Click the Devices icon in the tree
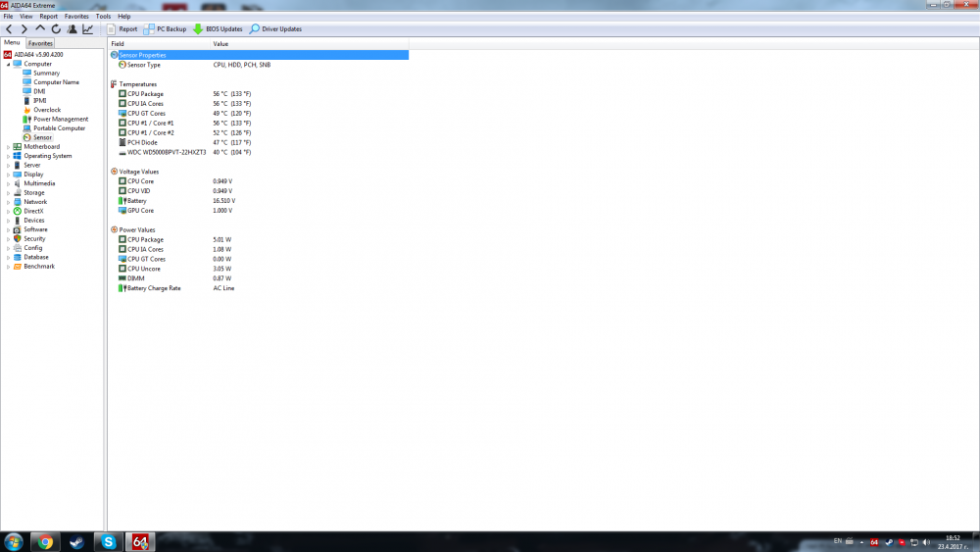The width and height of the screenshot is (980, 552). coord(18,220)
